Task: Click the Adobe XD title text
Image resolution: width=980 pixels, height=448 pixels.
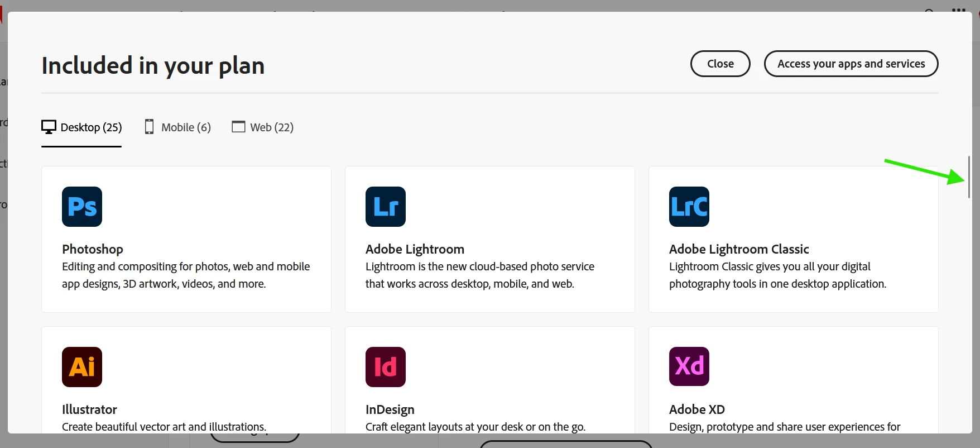Action: click(x=697, y=409)
